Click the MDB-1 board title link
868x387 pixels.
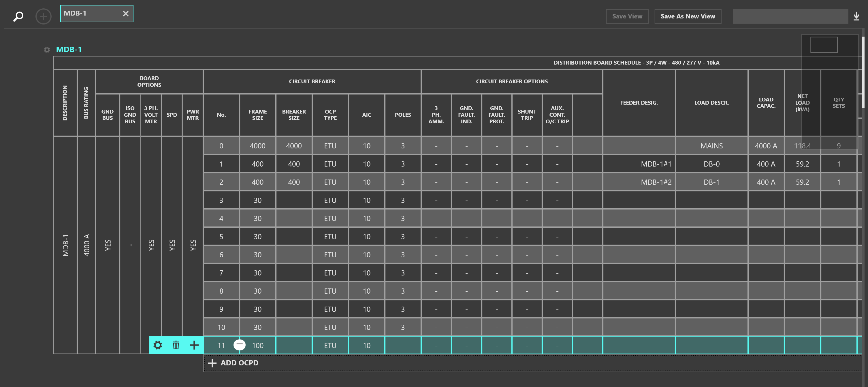(69, 50)
